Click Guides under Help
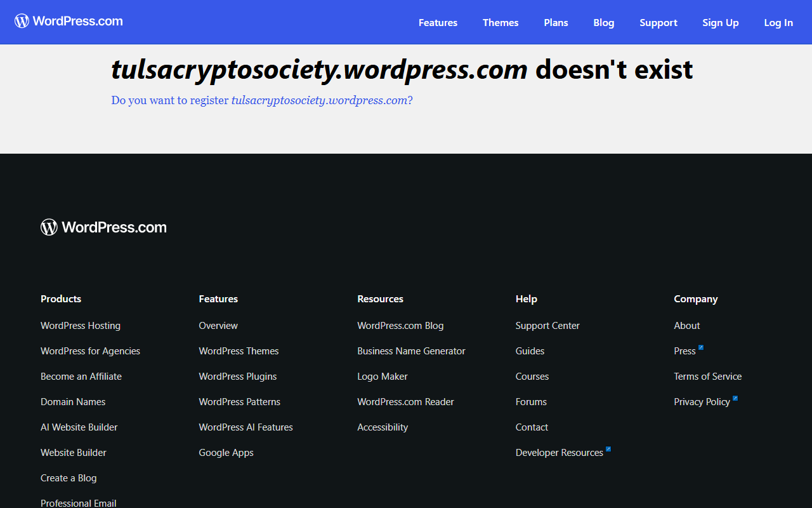 tap(530, 351)
